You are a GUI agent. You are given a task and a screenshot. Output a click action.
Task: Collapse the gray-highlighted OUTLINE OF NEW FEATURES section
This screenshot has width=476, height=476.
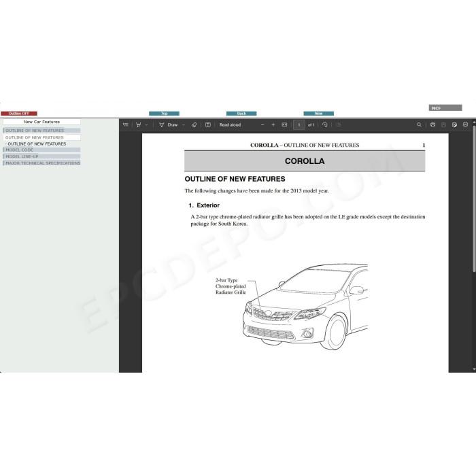(x=41, y=131)
